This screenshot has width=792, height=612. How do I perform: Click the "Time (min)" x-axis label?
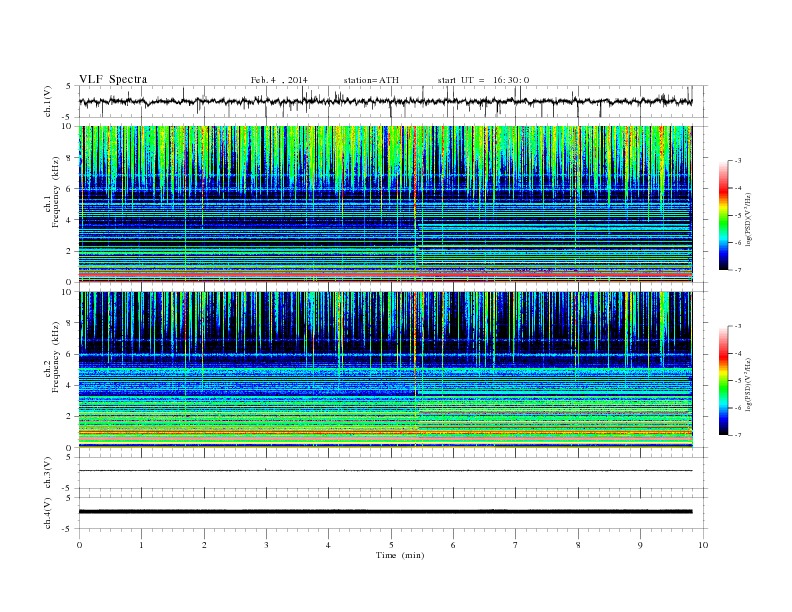click(x=400, y=555)
